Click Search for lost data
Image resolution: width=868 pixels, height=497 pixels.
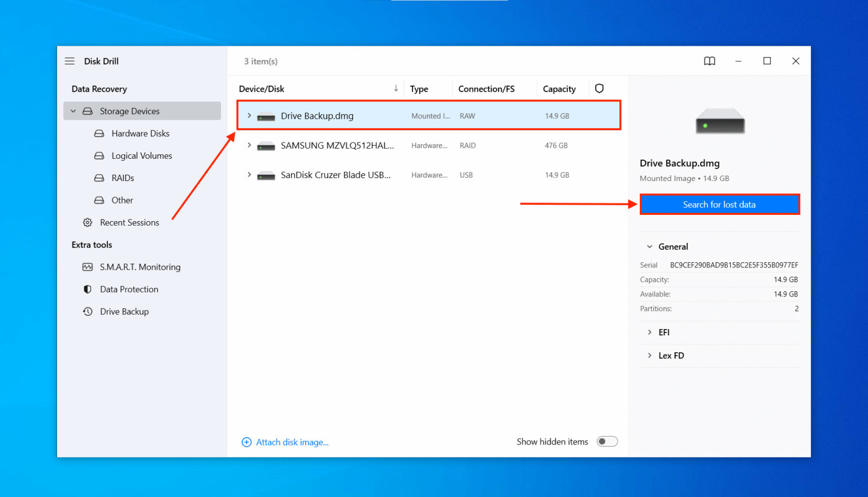719,204
